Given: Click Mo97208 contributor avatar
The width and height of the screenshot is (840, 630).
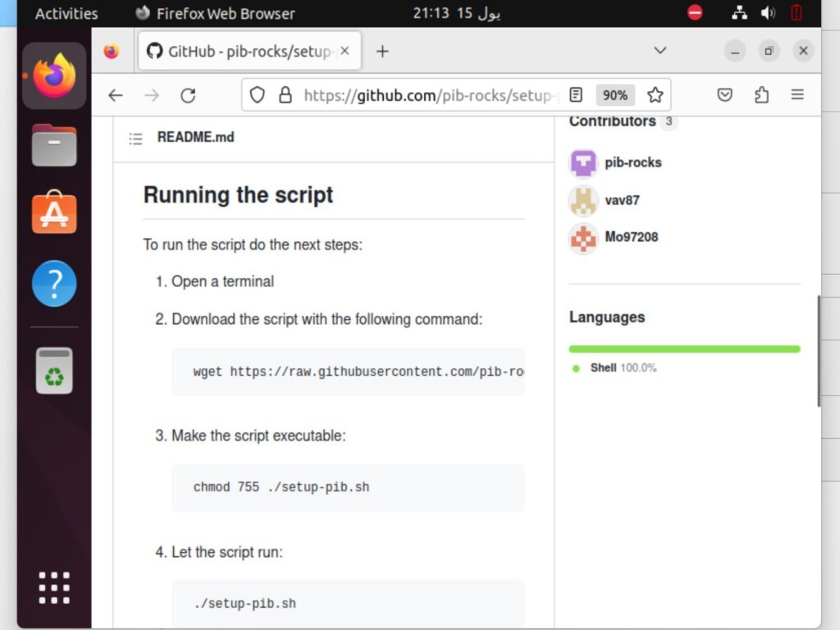Looking at the screenshot, I should tap(583, 238).
